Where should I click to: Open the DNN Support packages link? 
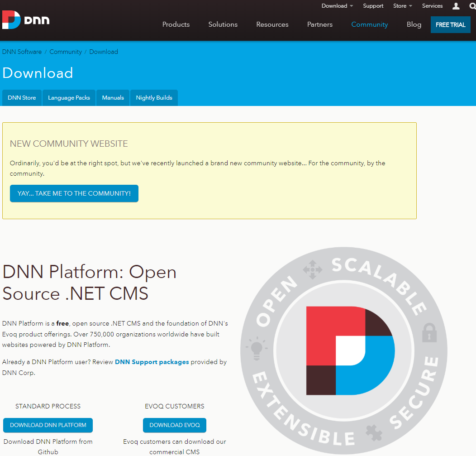click(152, 362)
